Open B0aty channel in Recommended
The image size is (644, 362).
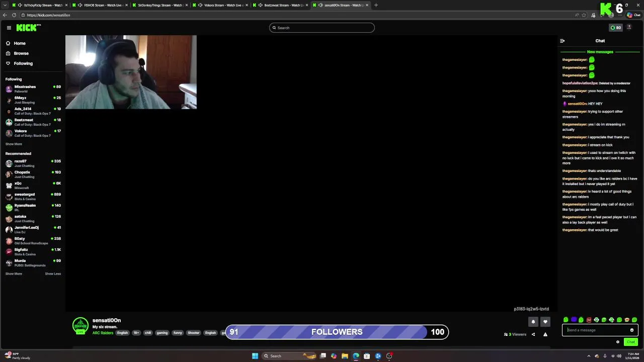click(x=33, y=241)
